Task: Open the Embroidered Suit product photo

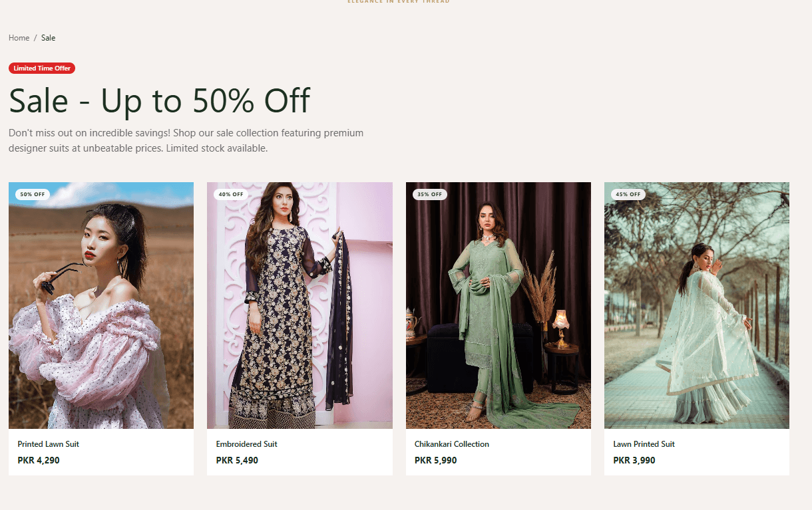Action: pyautogui.click(x=300, y=305)
